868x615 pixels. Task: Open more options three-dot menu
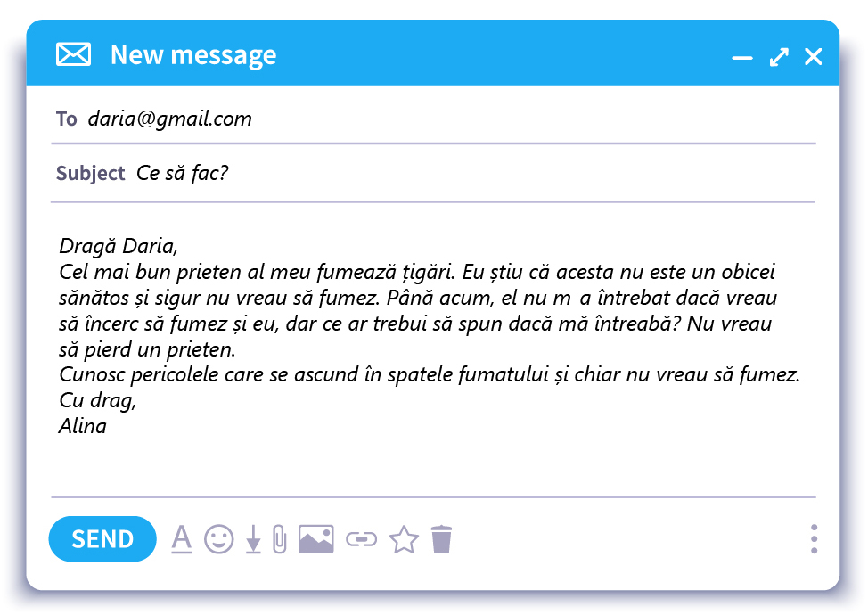(x=814, y=538)
